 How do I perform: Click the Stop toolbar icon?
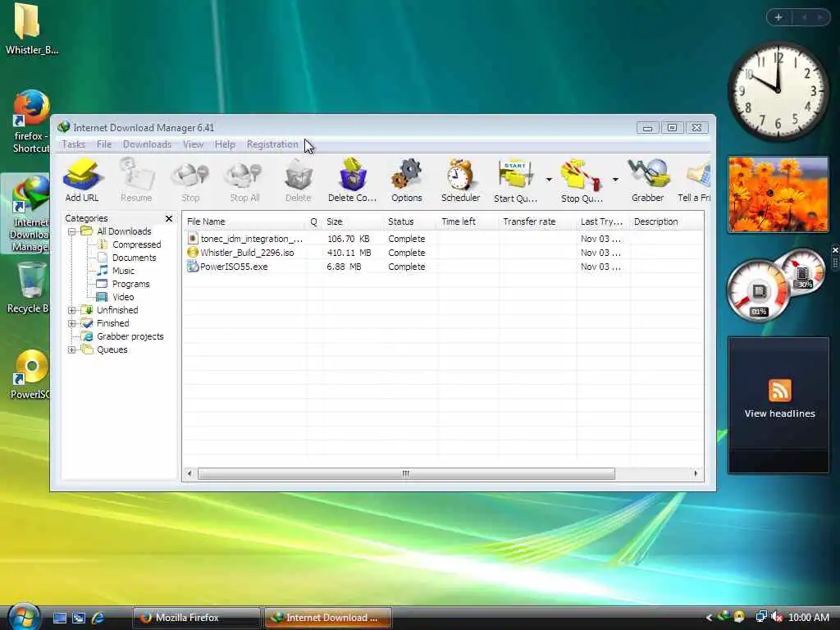pos(190,180)
